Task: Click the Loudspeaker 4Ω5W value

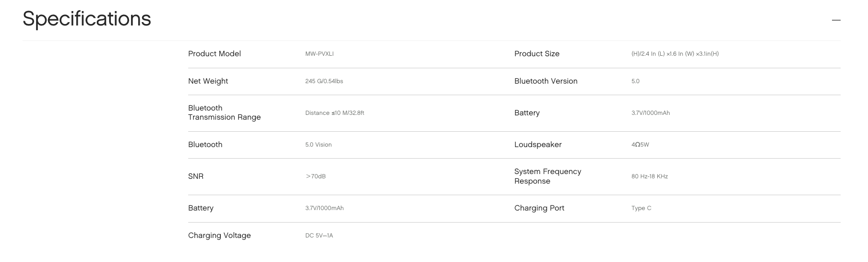Action: pyautogui.click(x=640, y=145)
